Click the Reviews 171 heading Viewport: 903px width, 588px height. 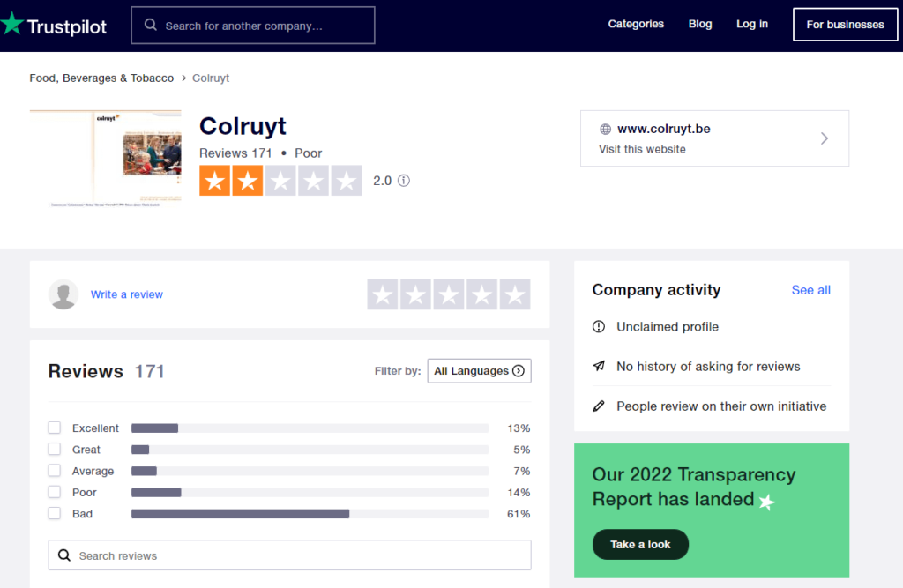106,371
